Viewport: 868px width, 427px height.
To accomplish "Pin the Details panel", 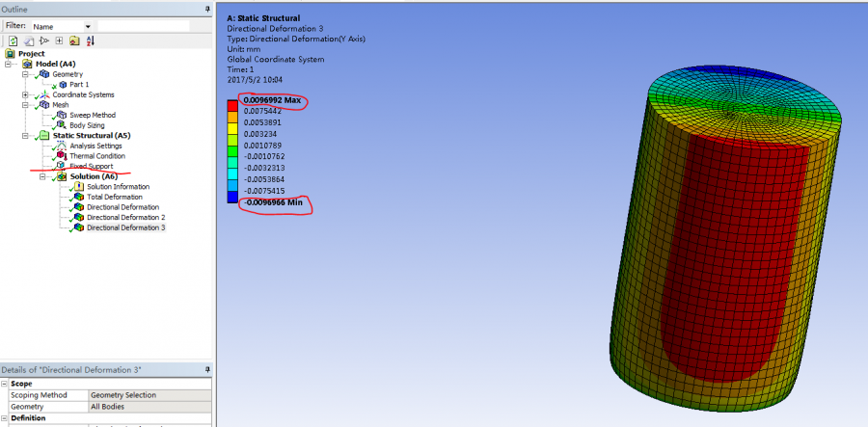I will click(207, 369).
